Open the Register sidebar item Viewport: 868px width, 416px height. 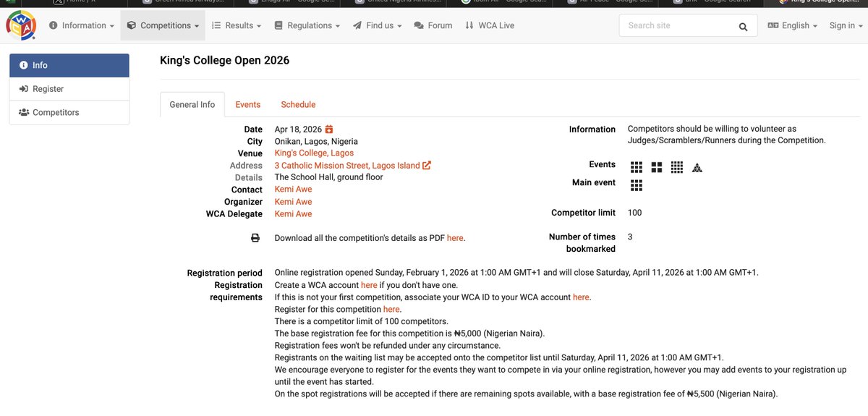click(69, 89)
